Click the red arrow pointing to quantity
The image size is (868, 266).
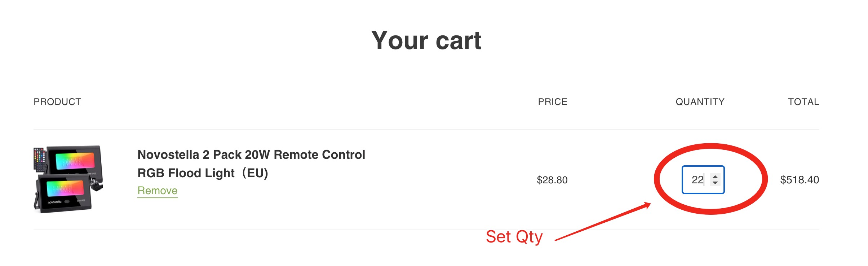coord(603,222)
